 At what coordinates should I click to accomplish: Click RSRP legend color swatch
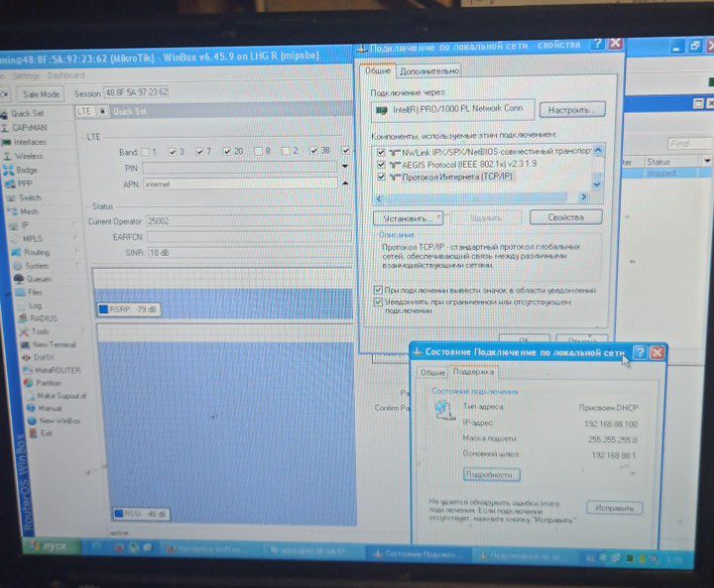tap(103, 309)
